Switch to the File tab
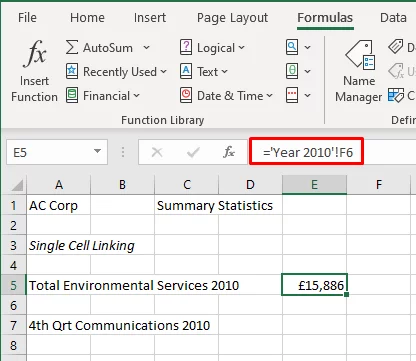The height and width of the screenshot is (361, 416). click(27, 18)
